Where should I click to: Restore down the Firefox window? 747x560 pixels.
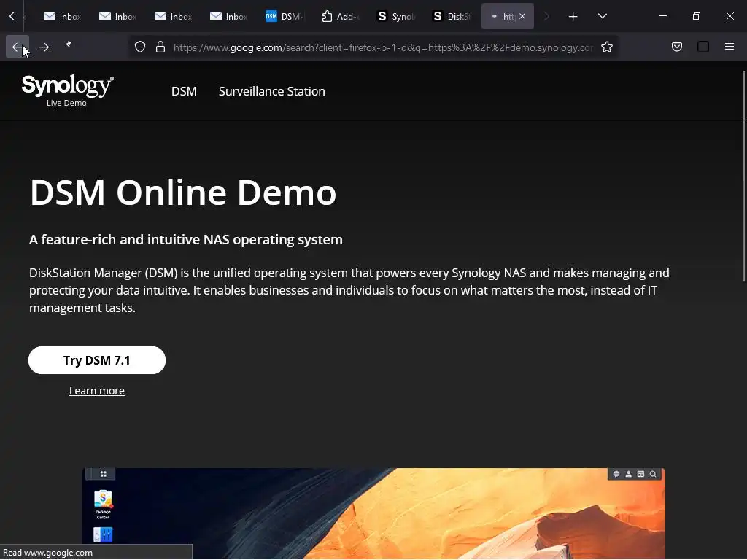tap(696, 16)
